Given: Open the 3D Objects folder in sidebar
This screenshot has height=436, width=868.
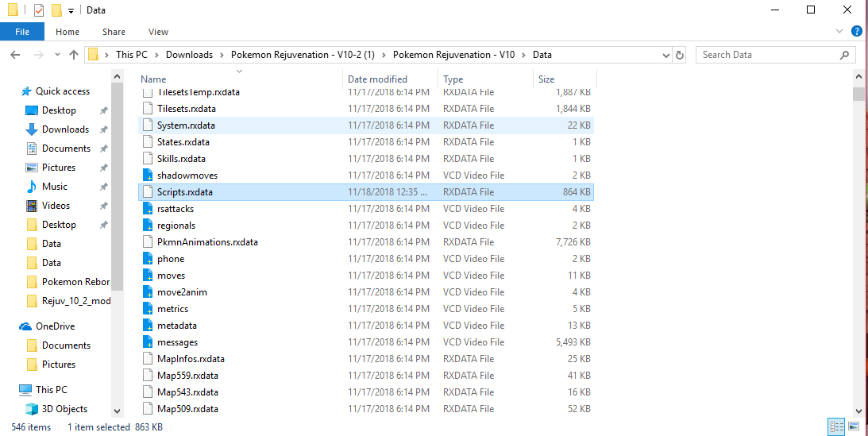Looking at the screenshot, I should [64, 409].
